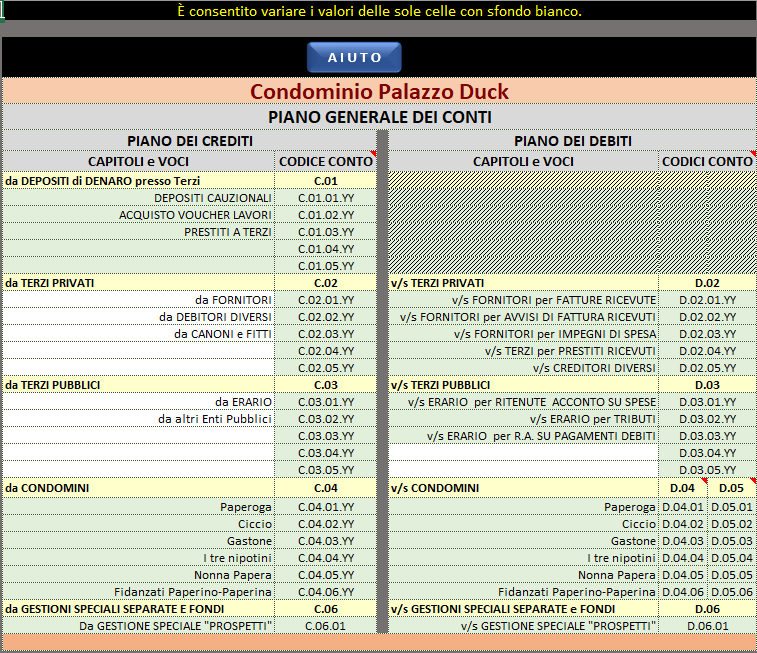The height and width of the screenshot is (653, 757).
Task: Edit the 'da DEBITORI DIVERSI' cell
Action: click(x=139, y=317)
